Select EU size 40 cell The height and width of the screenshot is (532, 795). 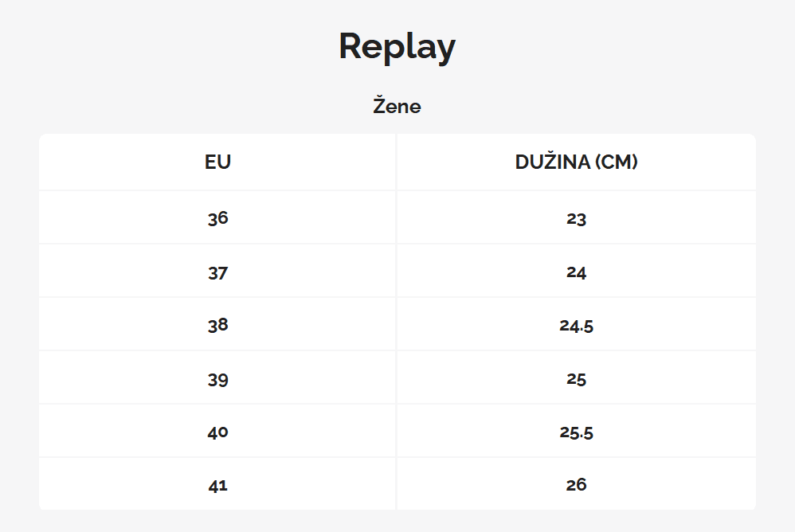pos(217,432)
